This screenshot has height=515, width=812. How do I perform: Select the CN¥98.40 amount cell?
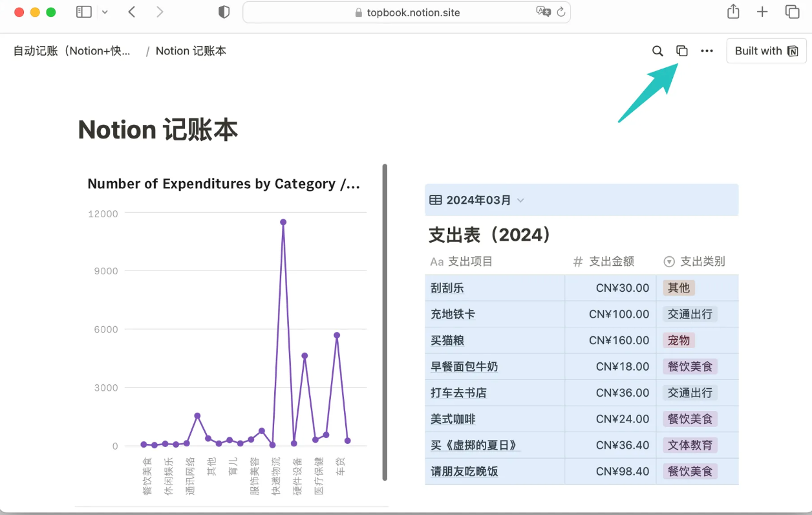610,472
